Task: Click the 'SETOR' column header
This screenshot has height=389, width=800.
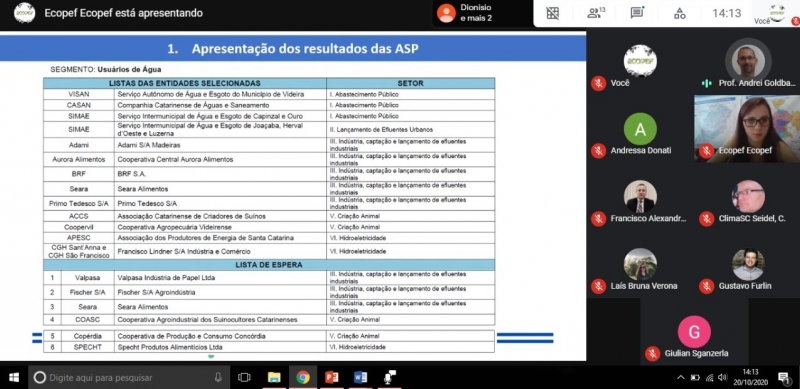Action: point(411,83)
